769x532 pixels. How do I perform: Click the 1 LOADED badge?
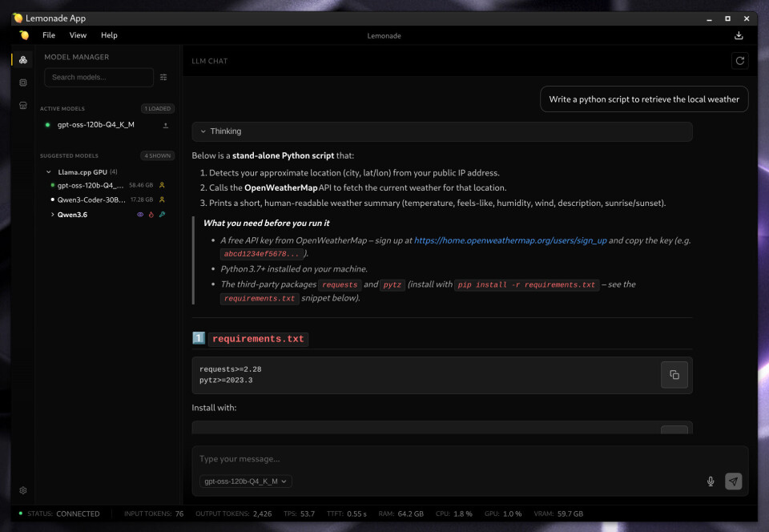(x=158, y=108)
